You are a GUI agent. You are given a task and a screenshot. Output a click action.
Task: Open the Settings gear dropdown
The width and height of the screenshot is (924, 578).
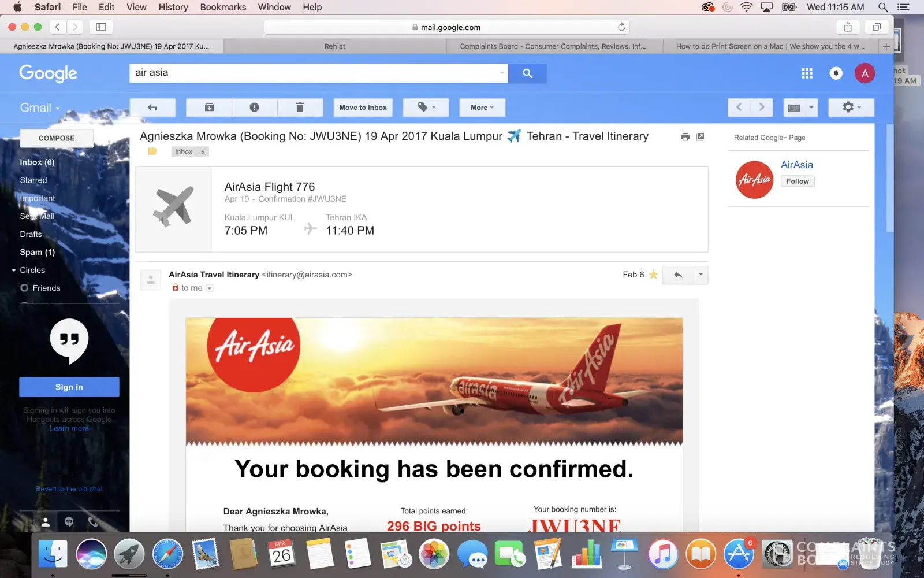tap(851, 108)
